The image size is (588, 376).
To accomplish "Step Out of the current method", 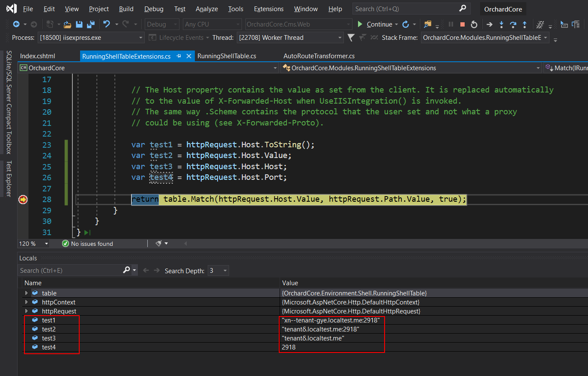I will 524,24.
